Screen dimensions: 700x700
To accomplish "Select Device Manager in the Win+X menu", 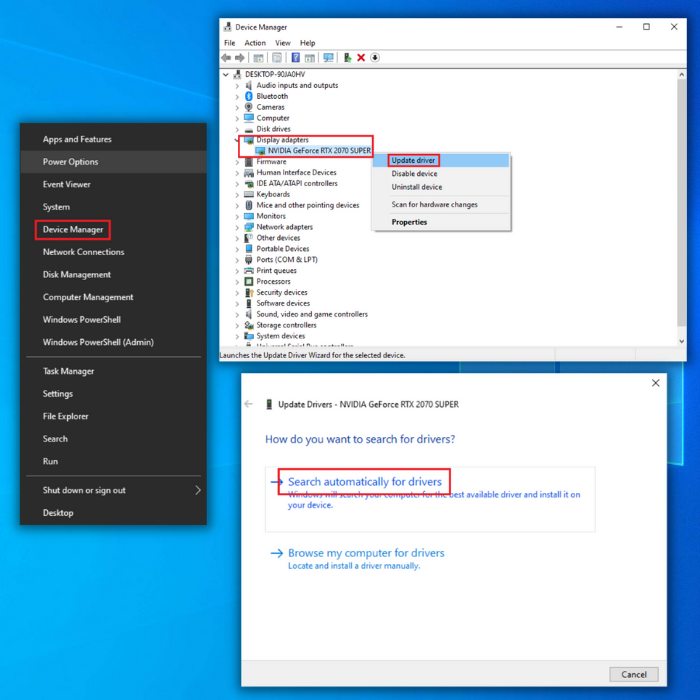I will click(113, 229).
